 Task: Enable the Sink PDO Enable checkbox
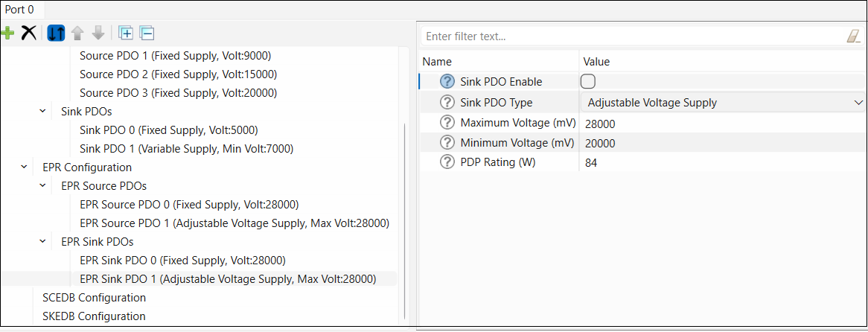point(587,82)
